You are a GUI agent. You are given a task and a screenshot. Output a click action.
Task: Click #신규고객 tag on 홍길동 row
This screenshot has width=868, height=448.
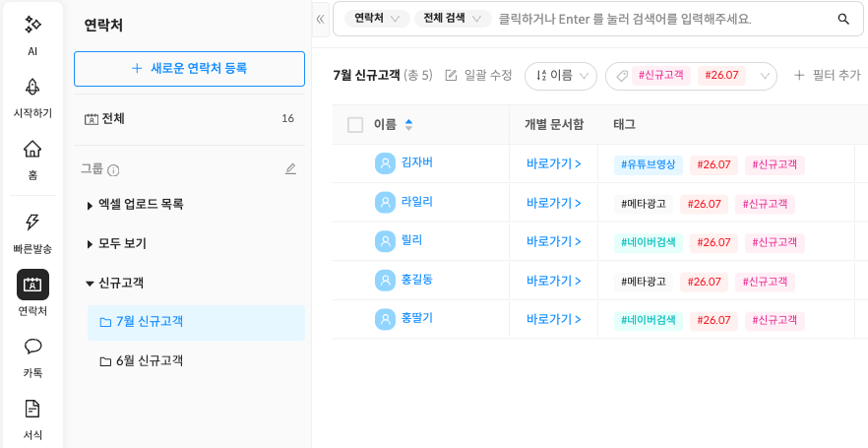pyautogui.click(x=765, y=283)
